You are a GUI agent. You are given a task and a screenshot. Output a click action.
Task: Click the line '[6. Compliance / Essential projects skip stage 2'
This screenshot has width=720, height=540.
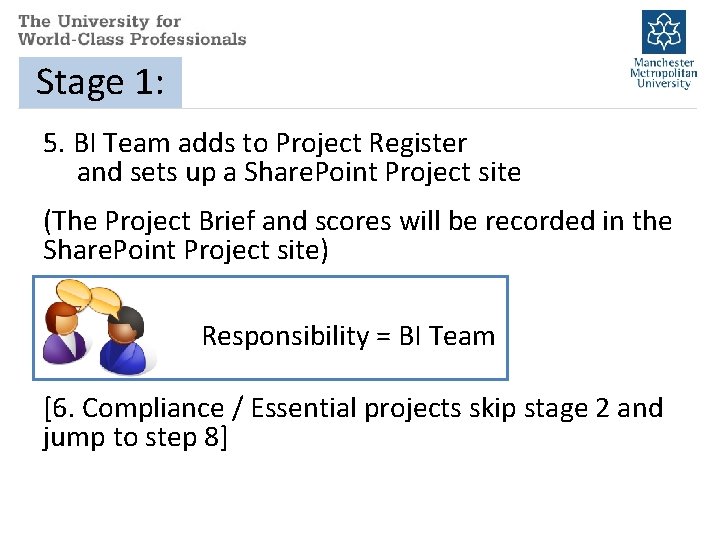[x=353, y=408]
